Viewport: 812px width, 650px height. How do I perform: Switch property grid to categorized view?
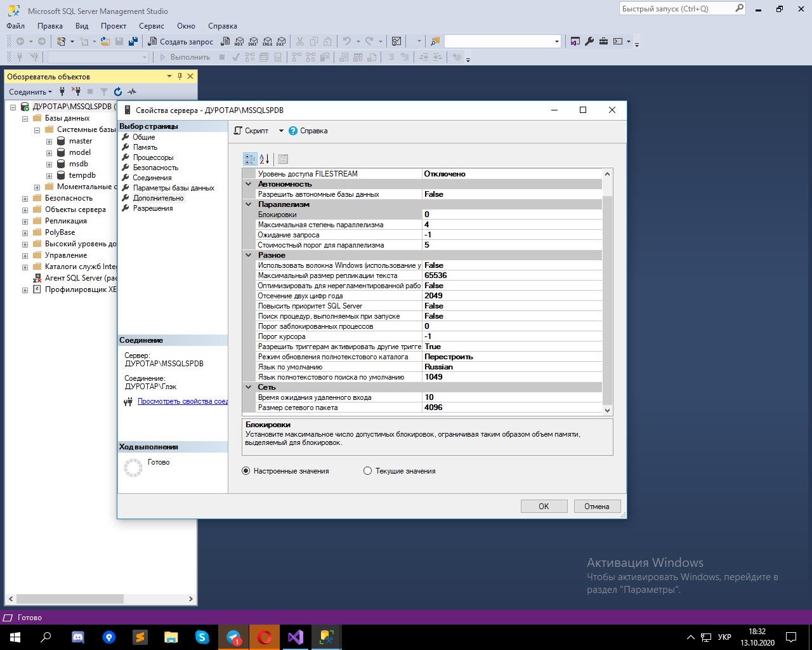point(250,159)
